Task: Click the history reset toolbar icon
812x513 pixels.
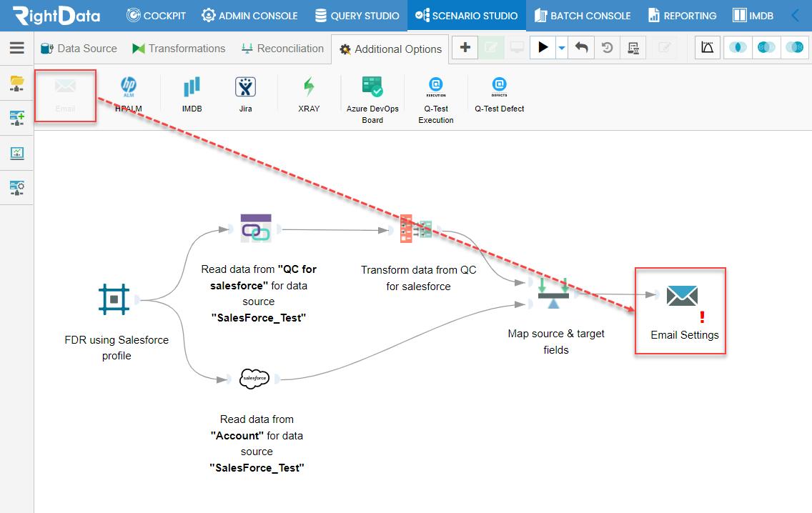Action: tap(608, 48)
